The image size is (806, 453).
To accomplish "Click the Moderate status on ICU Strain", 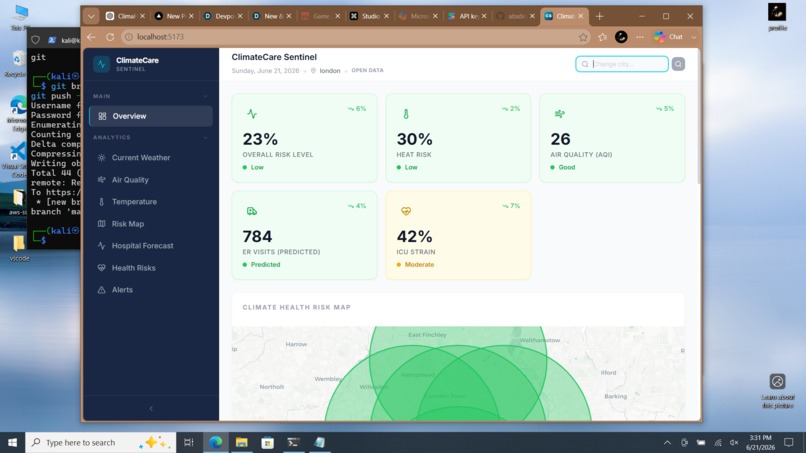I will (x=415, y=264).
